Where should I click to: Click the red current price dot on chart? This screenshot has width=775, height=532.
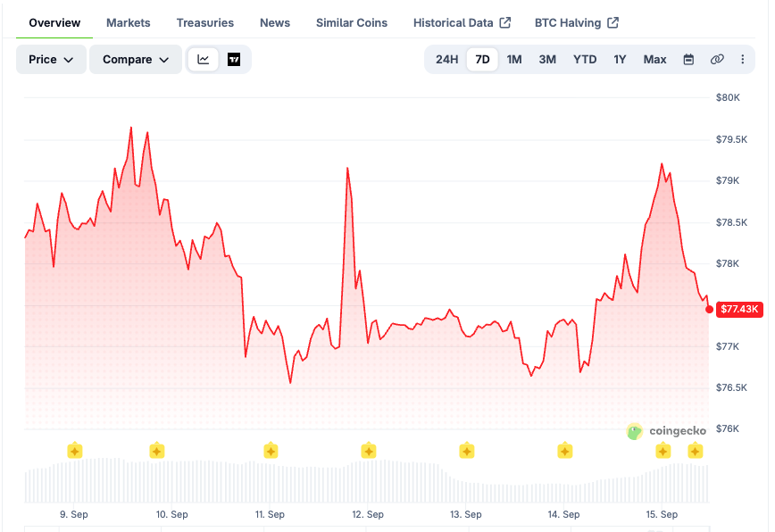pos(709,309)
